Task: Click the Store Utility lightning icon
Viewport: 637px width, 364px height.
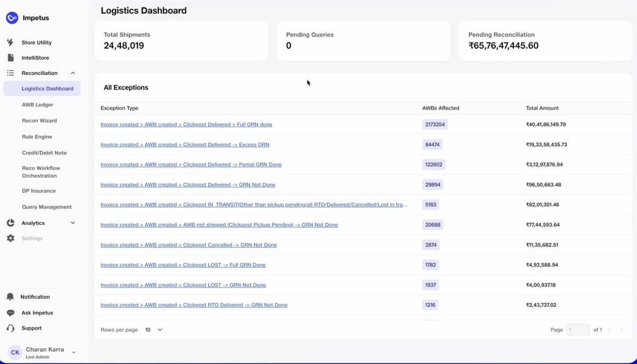Action: [10, 42]
